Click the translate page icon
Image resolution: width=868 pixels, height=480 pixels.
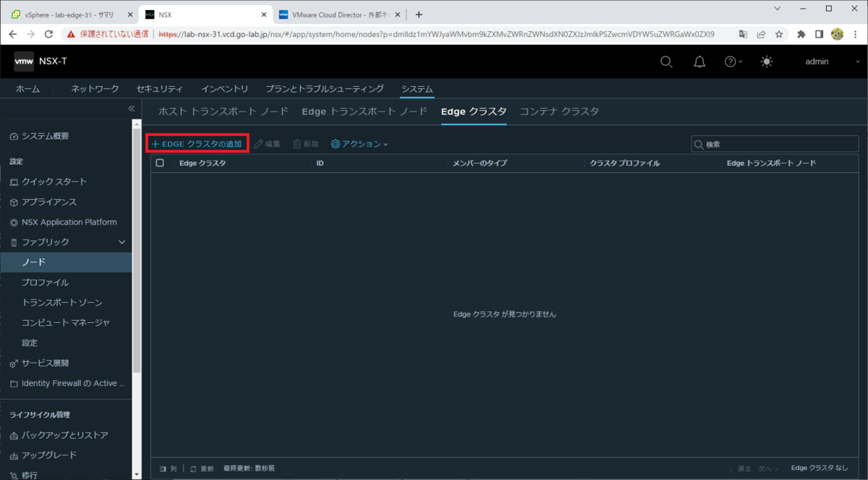[x=743, y=34]
